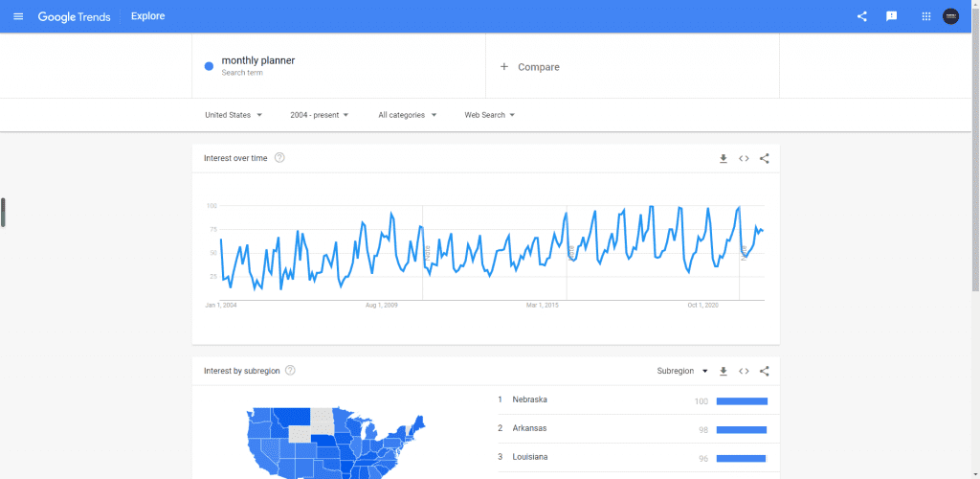
Task: Share the Interest over time chart
Action: (x=764, y=158)
